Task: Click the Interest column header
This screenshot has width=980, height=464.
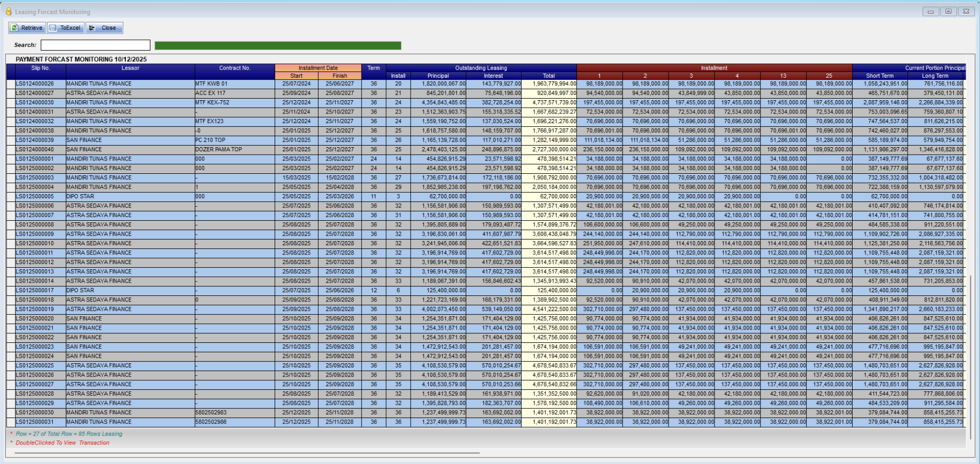Action: [x=494, y=76]
